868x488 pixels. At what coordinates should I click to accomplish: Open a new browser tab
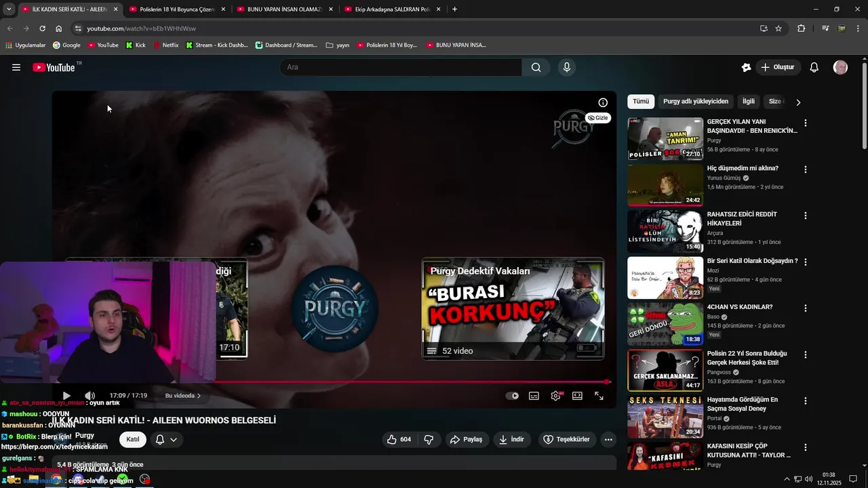point(454,9)
